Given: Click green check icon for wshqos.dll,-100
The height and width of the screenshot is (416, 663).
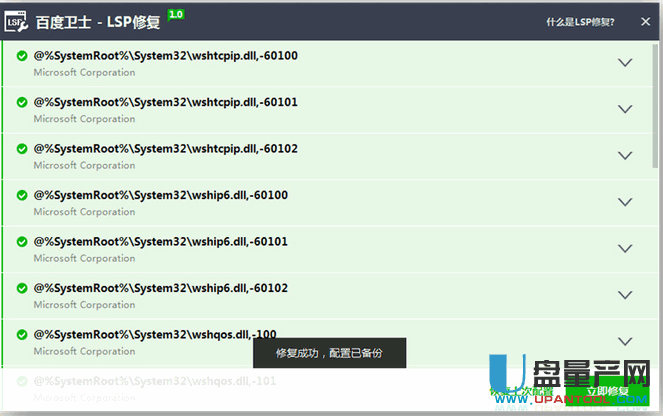Looking at the screenshot, I should tap(22, 335).
